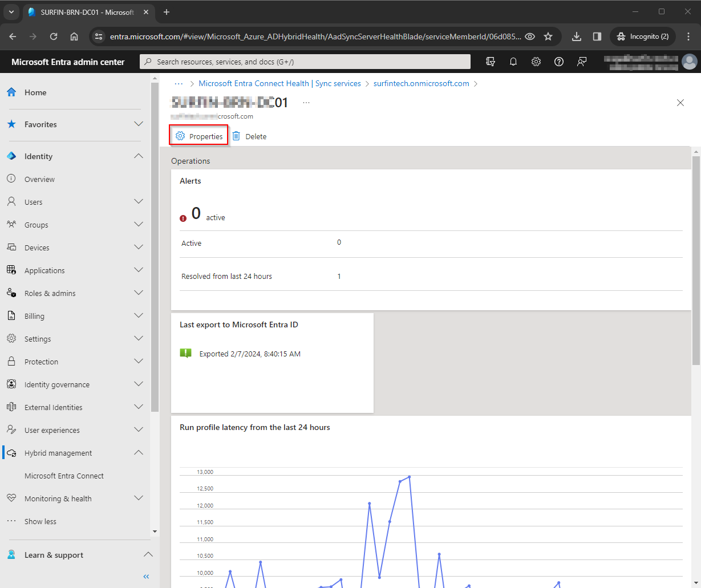Image resolution: width=701 pixels, height=588 pixels.
Task: Expand the Groups menu chevron
Action: [139, 224]
